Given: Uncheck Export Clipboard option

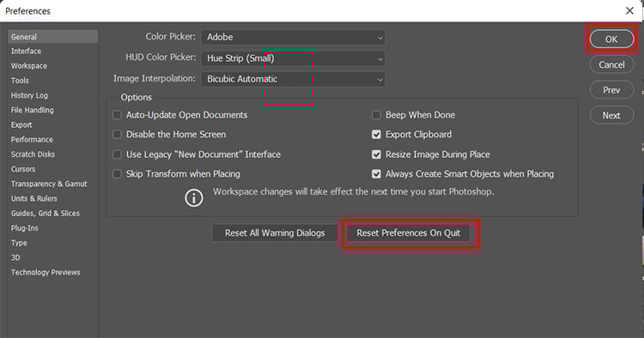Looking at the screenshot, I should [376, 135].
